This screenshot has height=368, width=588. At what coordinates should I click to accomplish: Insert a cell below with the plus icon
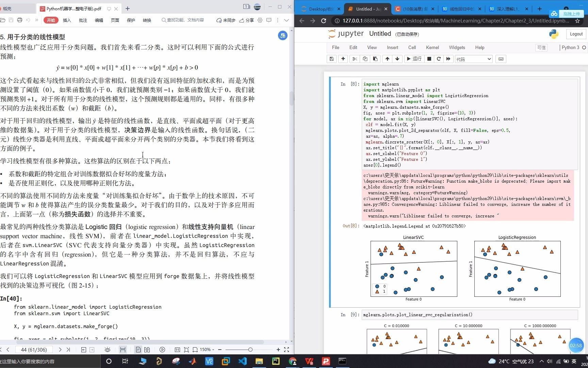pos(343,59)
